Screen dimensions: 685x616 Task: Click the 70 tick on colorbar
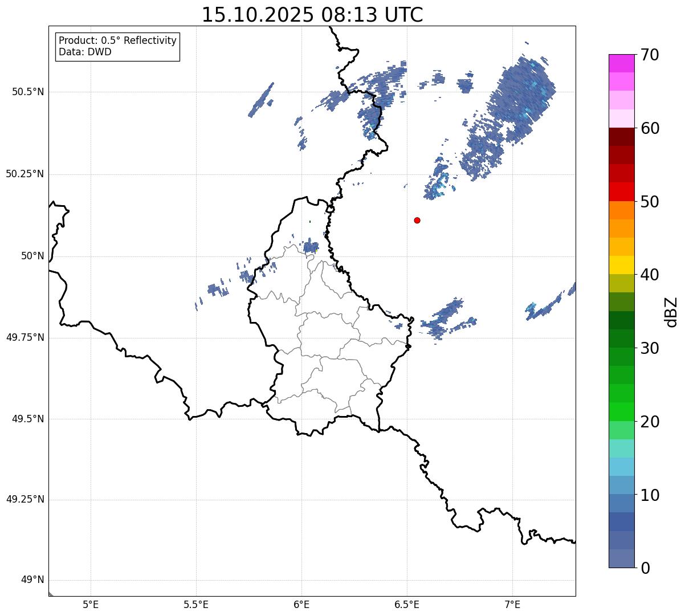(x=649, y=55)
